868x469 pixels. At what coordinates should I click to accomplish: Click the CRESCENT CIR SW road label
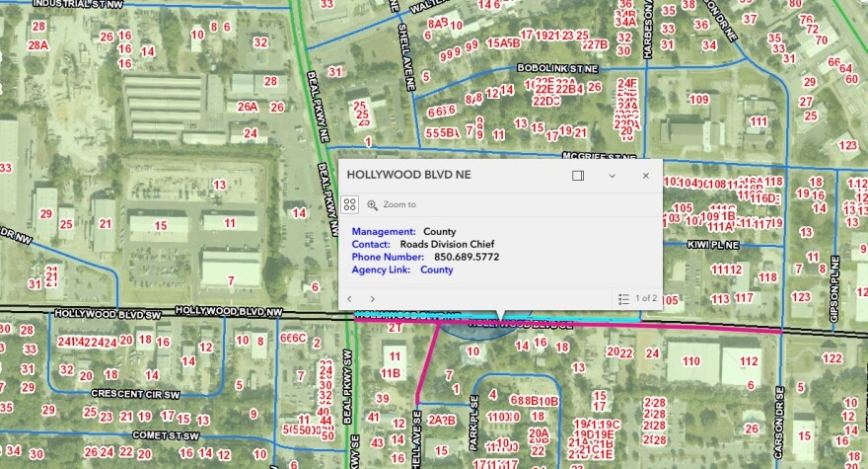pyautogui.click(x=136, y=394)
